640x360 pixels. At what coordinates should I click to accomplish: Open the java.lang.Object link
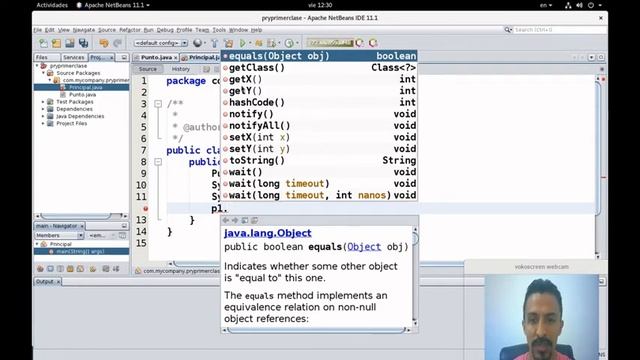point(268,233)
